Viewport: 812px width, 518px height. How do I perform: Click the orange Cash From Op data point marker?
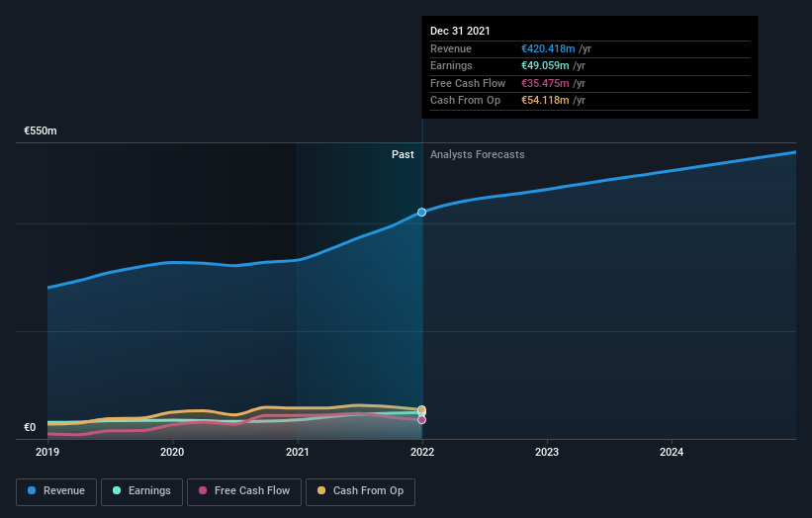point(422,410)
